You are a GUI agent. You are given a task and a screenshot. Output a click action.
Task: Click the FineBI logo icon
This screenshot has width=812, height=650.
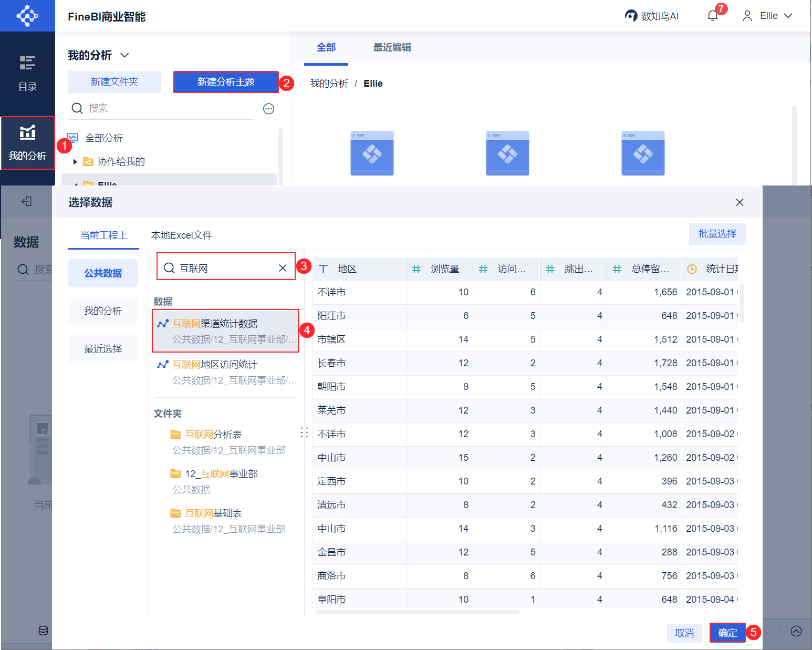pyautogui.click(x=27, y=16)
